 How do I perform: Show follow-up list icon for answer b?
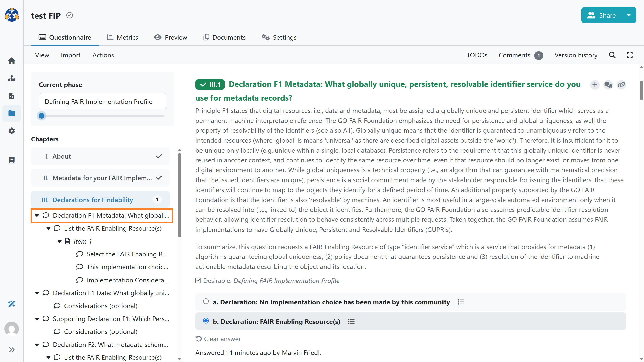point(351,321)
